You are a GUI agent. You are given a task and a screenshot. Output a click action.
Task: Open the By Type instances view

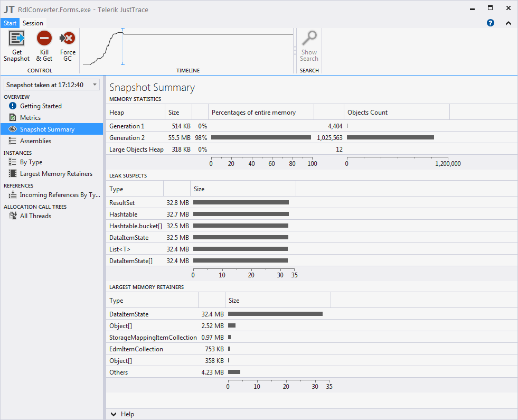(31, 162)
